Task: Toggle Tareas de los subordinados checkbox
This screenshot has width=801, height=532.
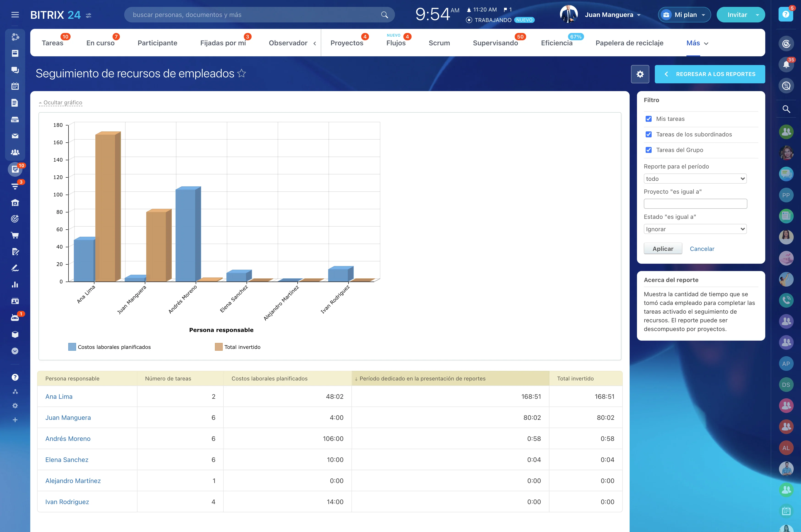Action: pos(649,134)
